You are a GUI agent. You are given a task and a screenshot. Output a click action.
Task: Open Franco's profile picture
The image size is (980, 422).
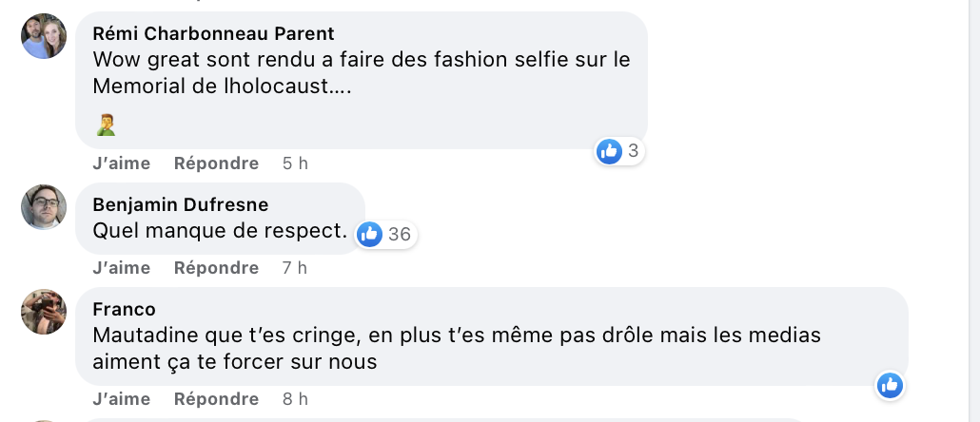[x=44, y=312]
